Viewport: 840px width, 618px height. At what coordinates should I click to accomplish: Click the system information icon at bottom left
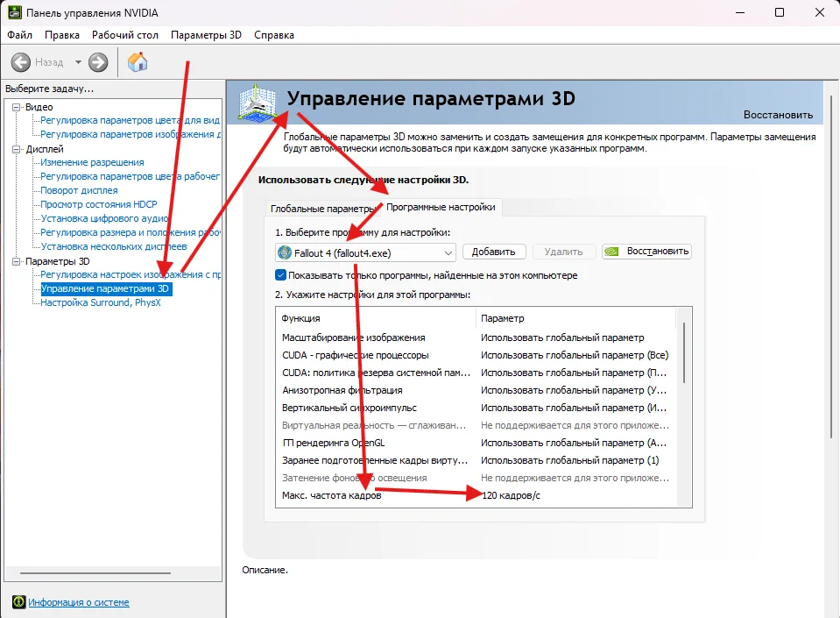(18, 602)
